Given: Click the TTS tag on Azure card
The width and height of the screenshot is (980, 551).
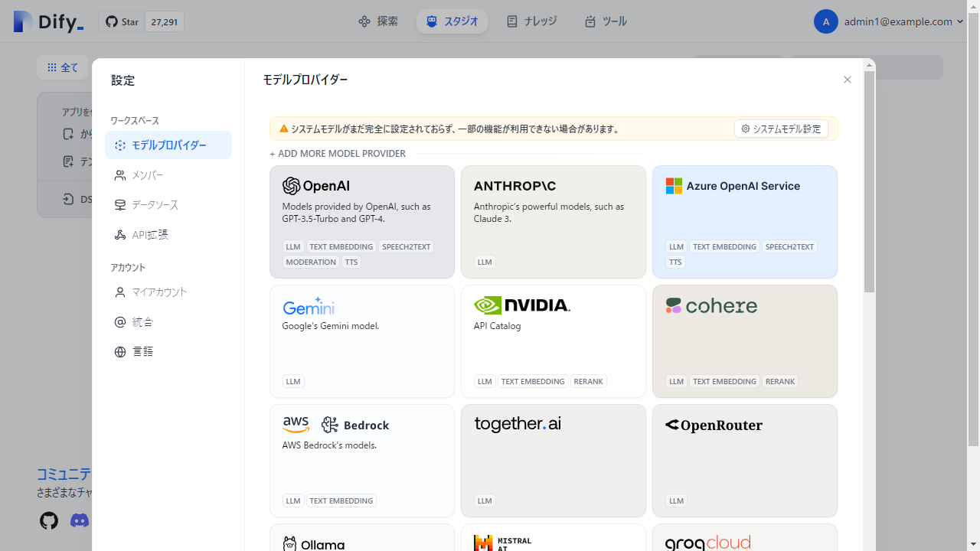Looking at the screenshot, I should click(x=675, y=262).
